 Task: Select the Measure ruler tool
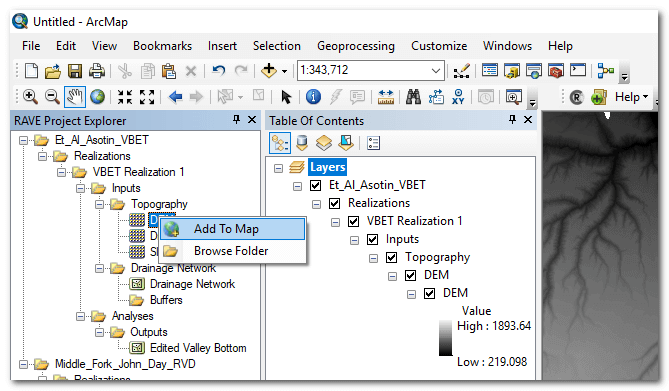click(x=386, y=97)
